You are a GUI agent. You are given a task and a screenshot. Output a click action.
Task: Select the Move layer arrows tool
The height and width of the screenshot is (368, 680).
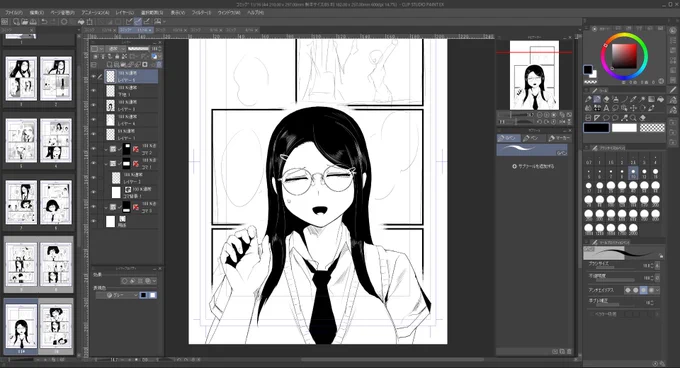point(634,108)
